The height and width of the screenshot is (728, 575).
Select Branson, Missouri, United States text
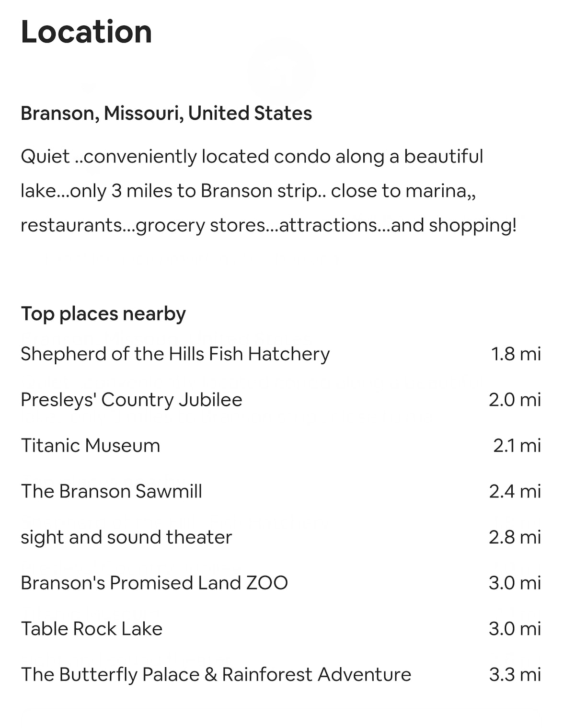pos(166,114)
